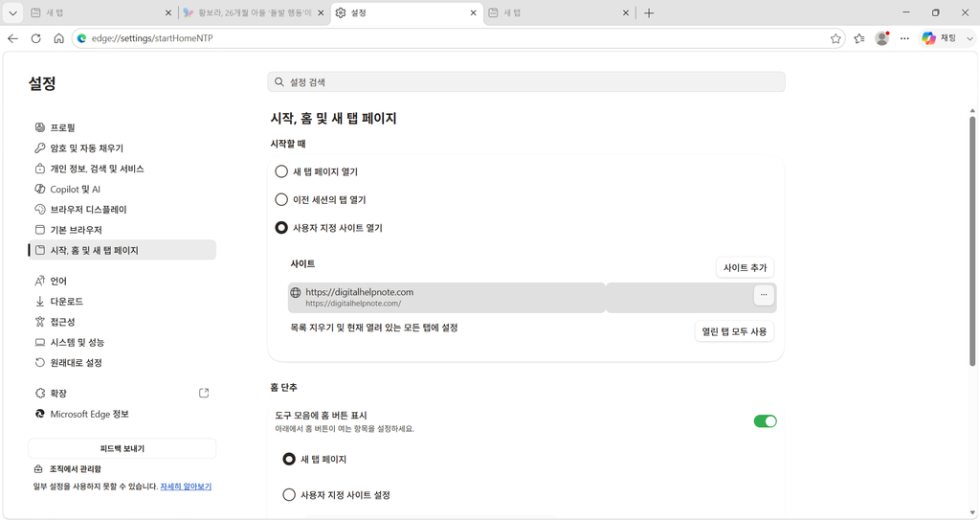The height and width of the screenshot is (521, 980).
Task: Add this page to favorites star
Action: [x=835, y=38]
